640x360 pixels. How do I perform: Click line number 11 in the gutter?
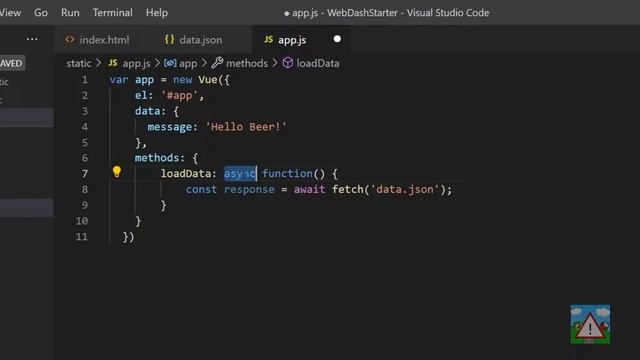click(82, 237)
